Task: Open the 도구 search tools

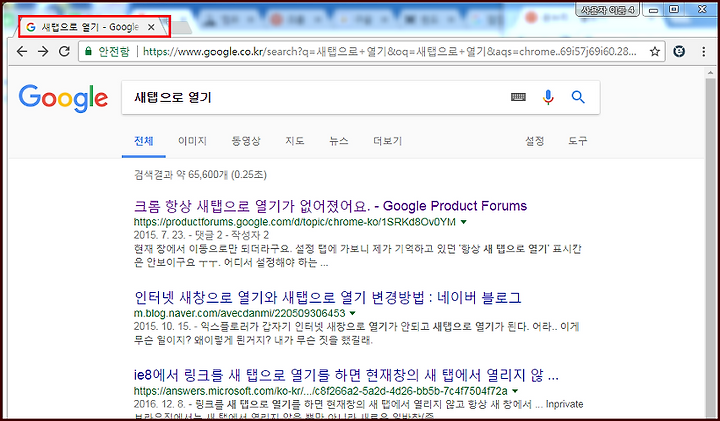Action: tap(577, 141)
